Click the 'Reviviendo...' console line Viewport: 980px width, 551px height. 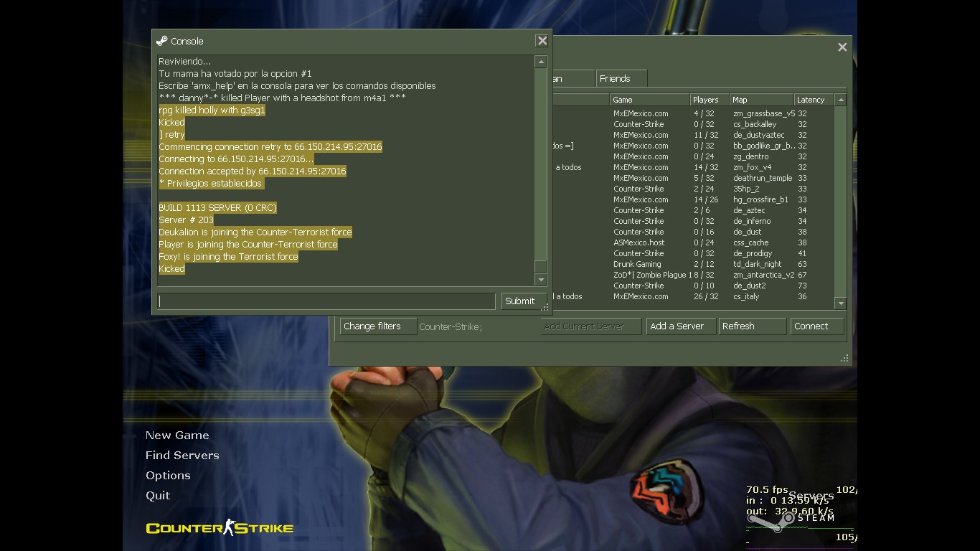coord(185,62)
